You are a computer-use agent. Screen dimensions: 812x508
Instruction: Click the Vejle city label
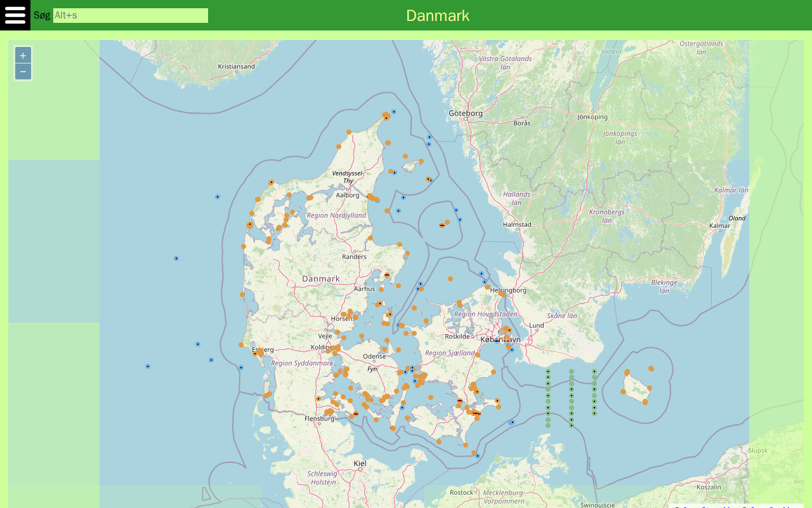point(325,336)
